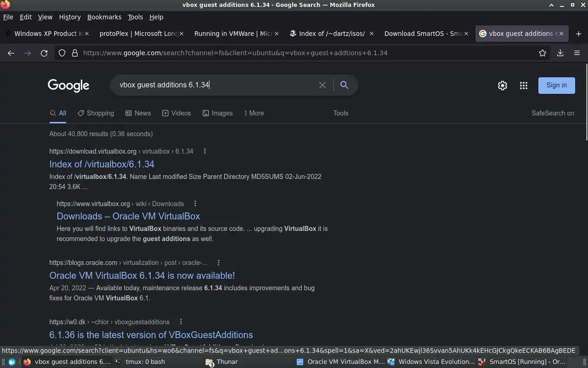The width and height of the screenshot is (588, 368).
Task: Open the History menu
Action: [x=70, y=17]
